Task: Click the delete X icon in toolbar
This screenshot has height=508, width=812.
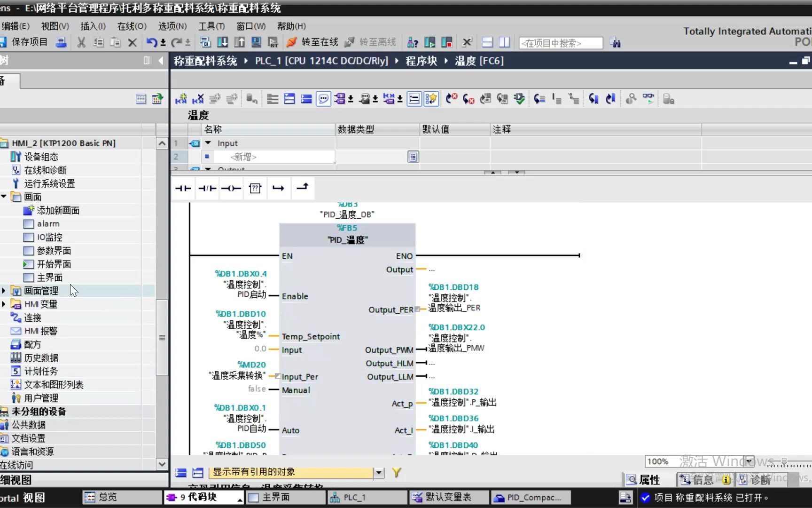Action: [x=133, y=42]
